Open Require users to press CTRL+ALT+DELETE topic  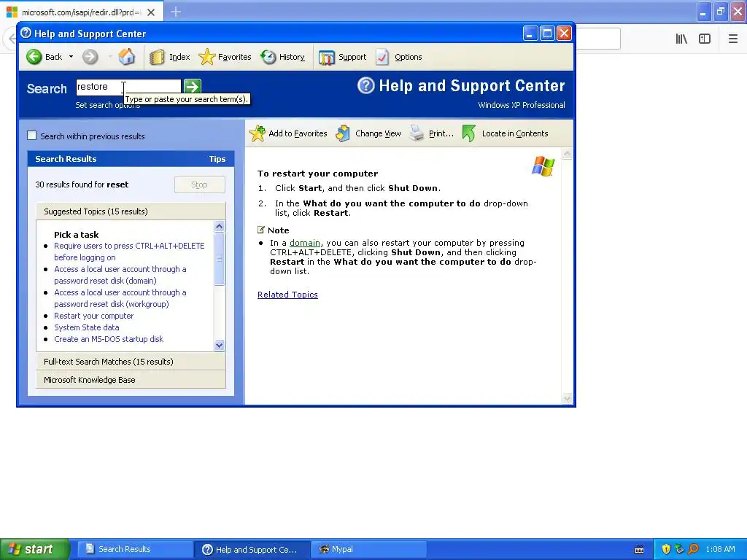coord(129,252)
